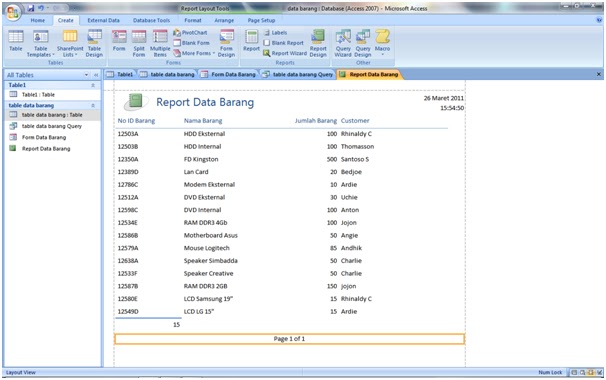Click the Office button logo

[x=13, y=12]
